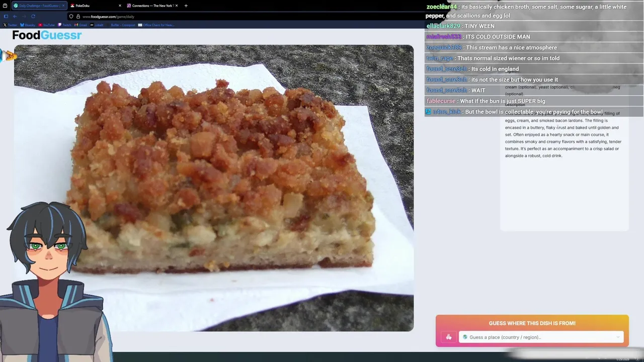644x362 pixels.
Task: Open the Gmail bookmark
Action: point(82,25)
